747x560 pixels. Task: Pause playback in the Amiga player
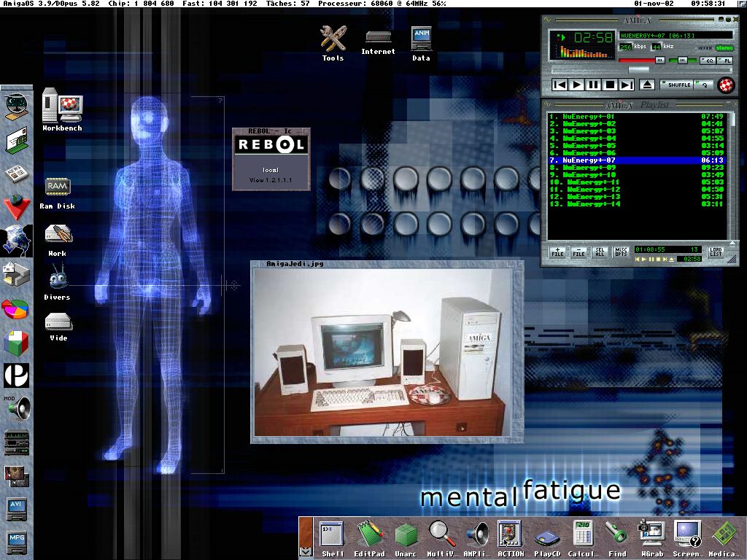593,85
